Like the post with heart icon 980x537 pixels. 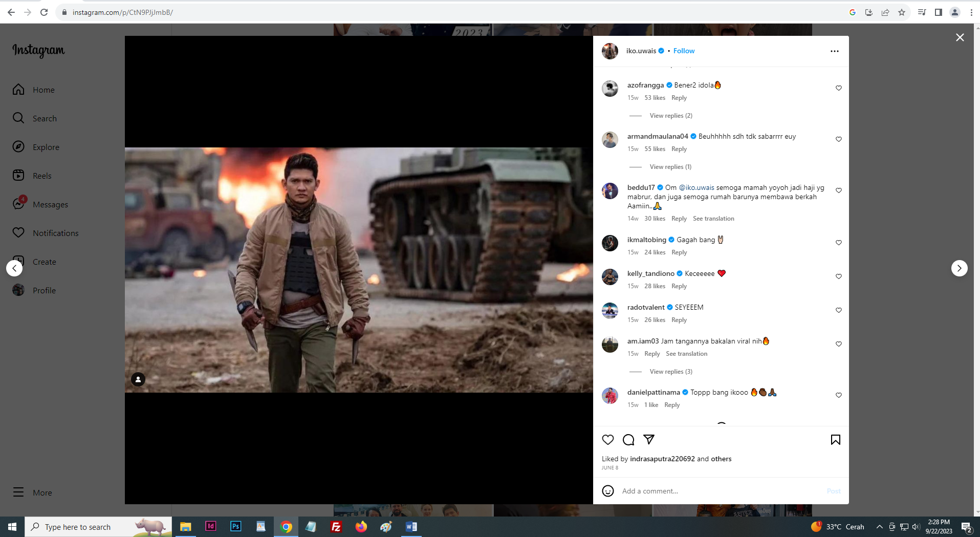click(x=608, y=440)
